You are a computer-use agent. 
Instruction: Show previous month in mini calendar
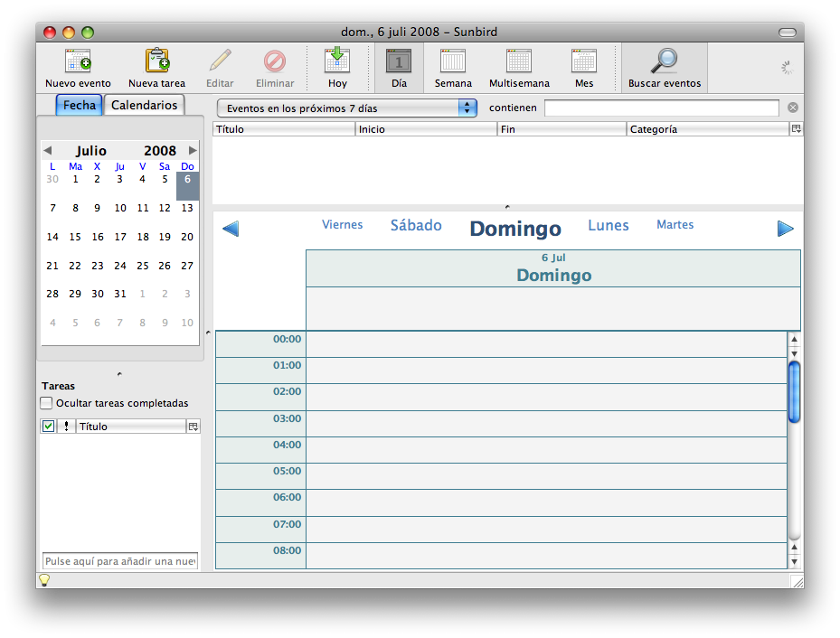[48, 150]
